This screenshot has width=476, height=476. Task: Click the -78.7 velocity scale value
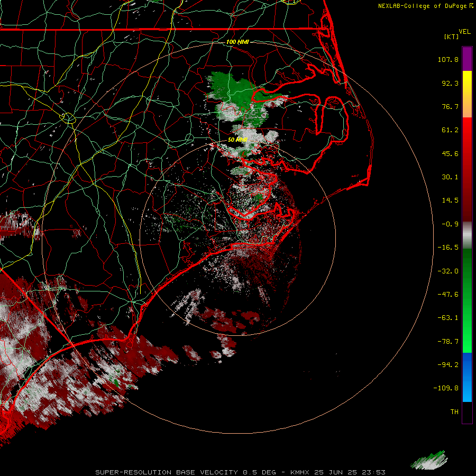pyautogui.click(x=448, y=342)
